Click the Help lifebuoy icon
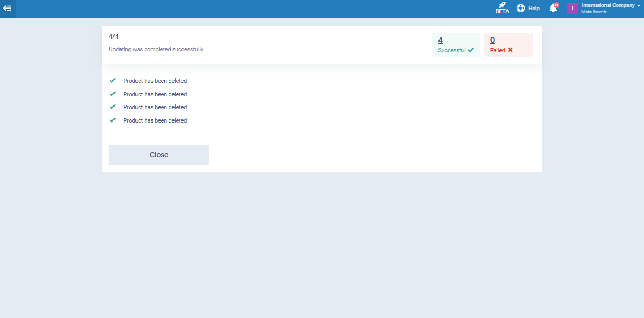 tap(520, 8)
